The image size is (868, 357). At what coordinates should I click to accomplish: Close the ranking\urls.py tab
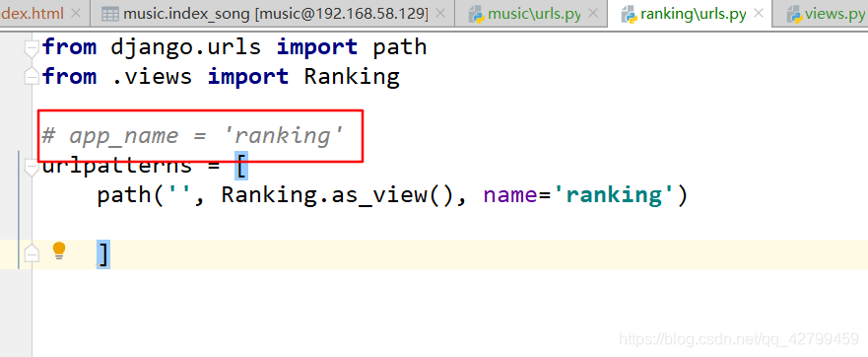[760, 13]
